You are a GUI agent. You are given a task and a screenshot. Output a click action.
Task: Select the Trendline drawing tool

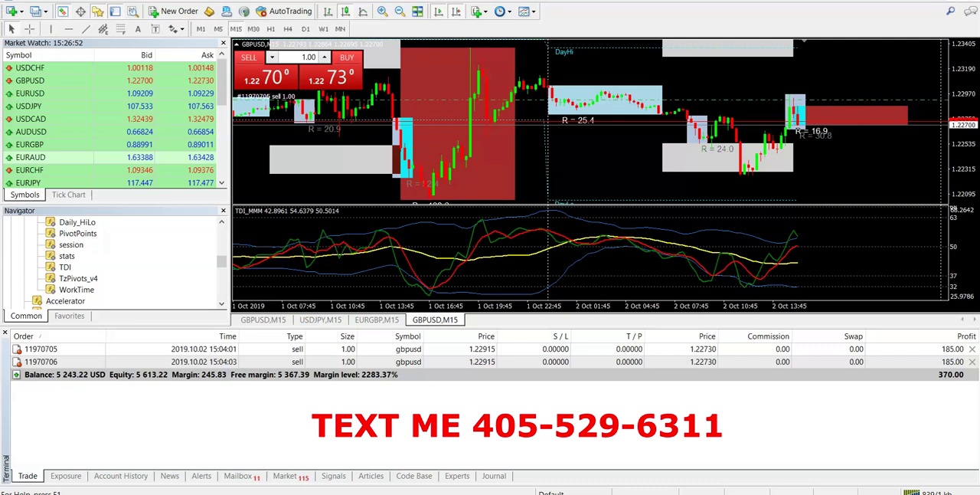(86, 29)
